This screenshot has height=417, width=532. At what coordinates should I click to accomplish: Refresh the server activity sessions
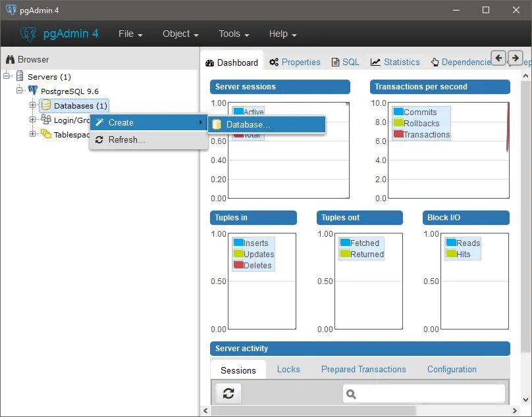tap(228, 393)
